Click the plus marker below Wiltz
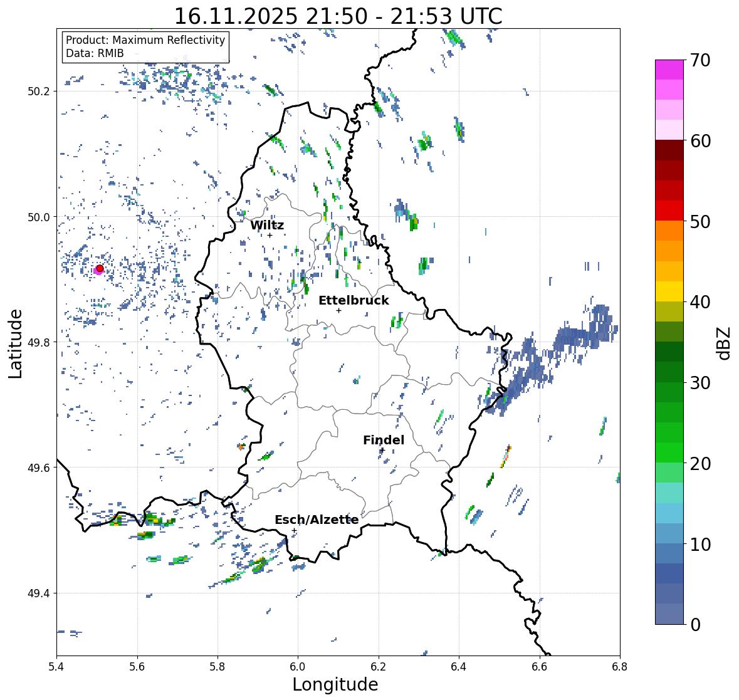739x700 pixels. pyautogui.click(x=270, y=235)
